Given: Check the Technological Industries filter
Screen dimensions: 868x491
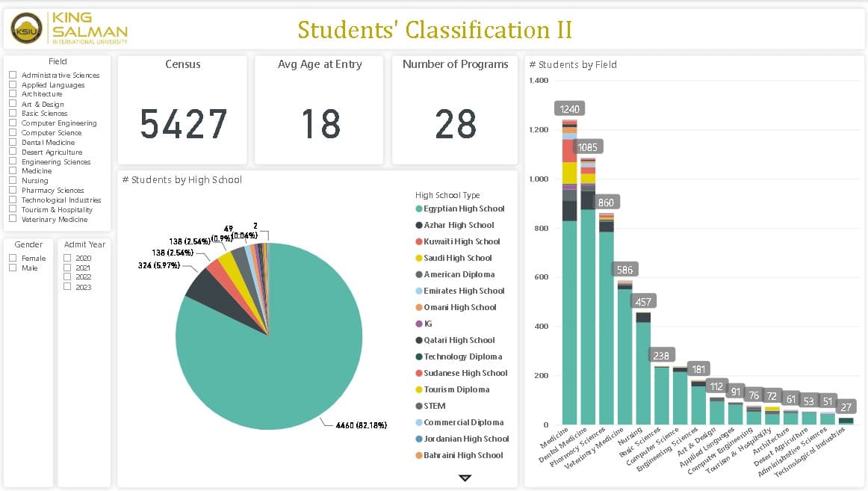Looking at the screenshot, I should pyautogui.click(x=13, y=200).
